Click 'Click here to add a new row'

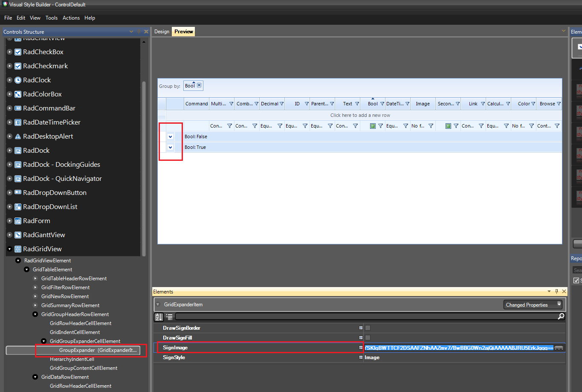click(360, 115)
